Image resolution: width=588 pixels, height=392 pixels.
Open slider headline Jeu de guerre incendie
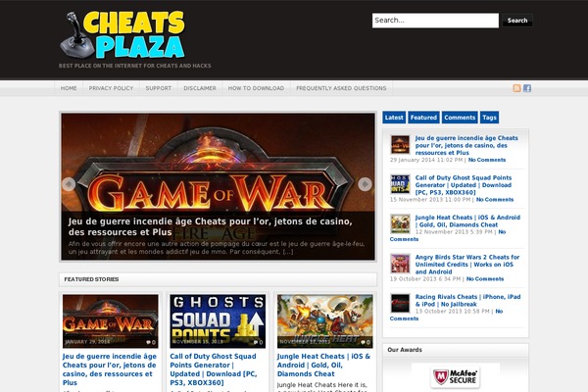point(211,226)
